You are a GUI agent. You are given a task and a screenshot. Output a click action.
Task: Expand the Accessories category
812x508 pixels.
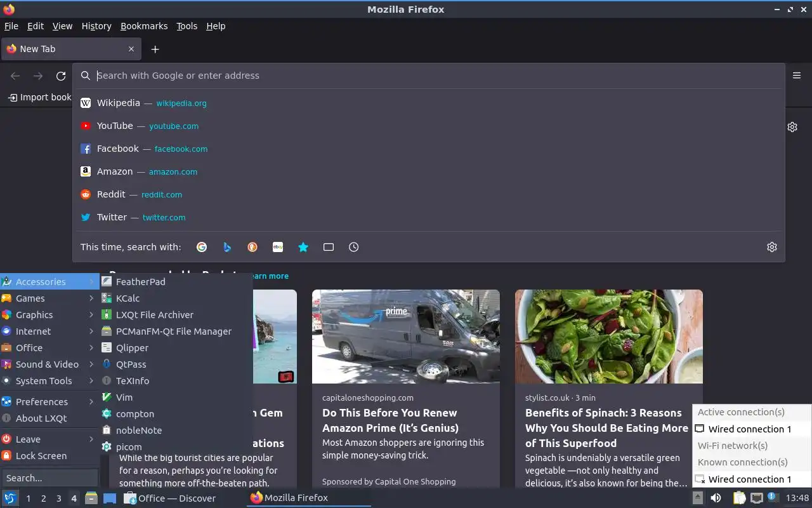[x=49, y=281]
